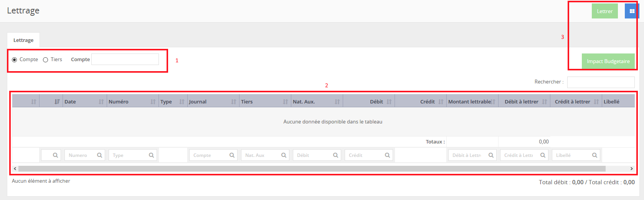Viewport: 644px width, 200px height.
Task: Select the Tiers radio button
Action: [46, 60]
